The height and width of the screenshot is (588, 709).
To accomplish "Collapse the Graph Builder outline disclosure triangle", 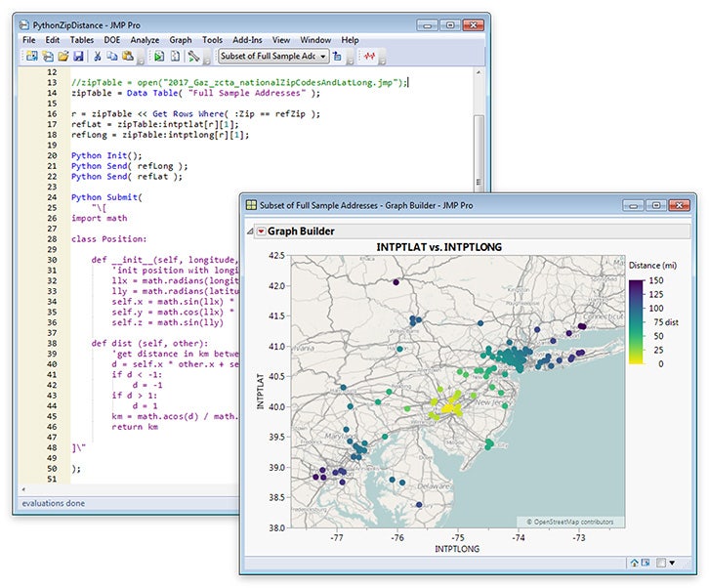I will pyautogui.click(x=250, y=231).
